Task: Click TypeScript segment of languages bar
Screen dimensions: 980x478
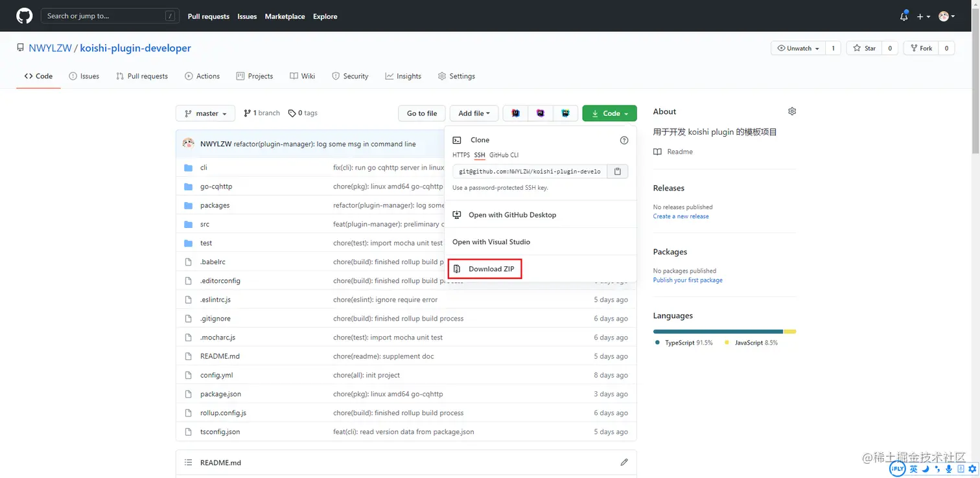Action: coord(718,332)
